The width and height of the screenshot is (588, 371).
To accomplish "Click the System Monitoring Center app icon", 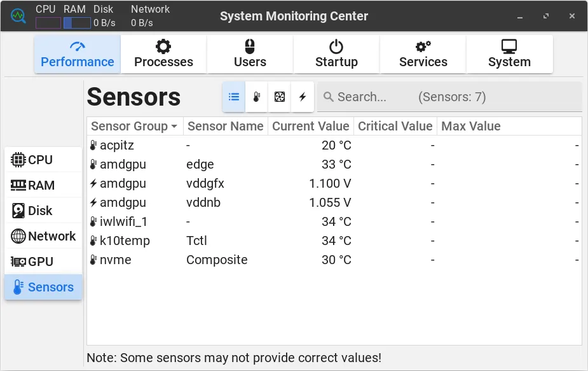I will 18,15.
